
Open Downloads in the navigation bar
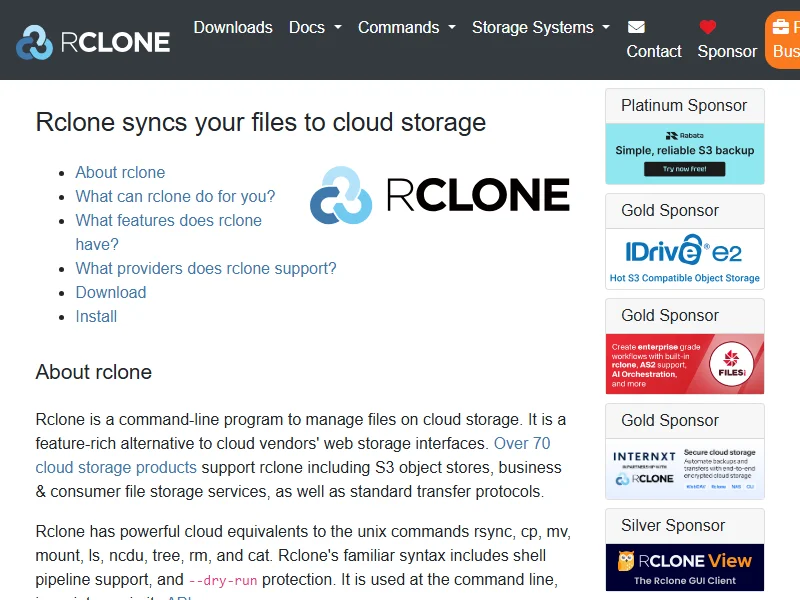[x=233, y=27]
